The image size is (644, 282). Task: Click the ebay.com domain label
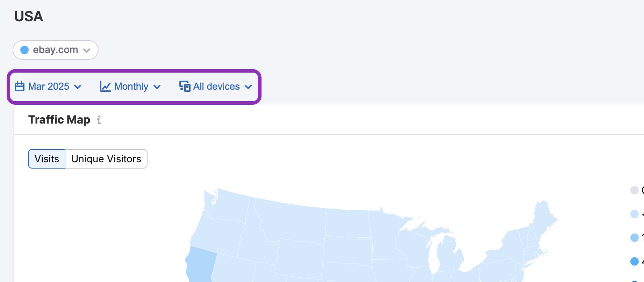coord(55,50)
